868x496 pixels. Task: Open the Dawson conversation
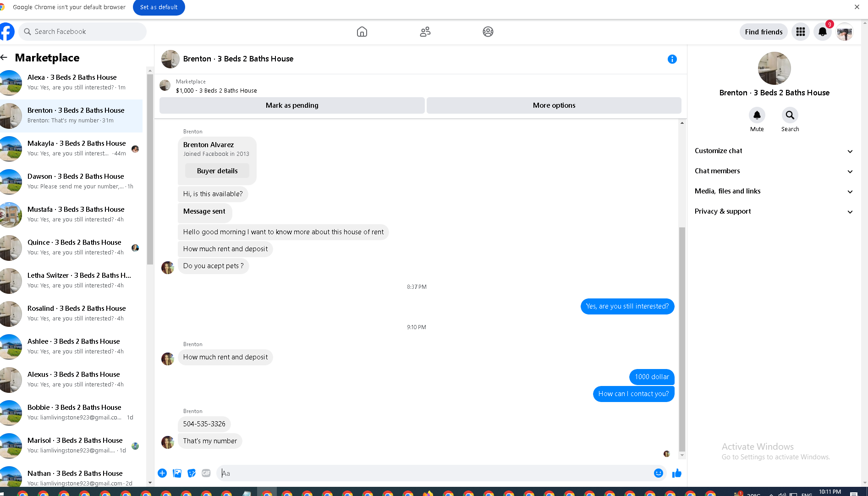[71, 182]
